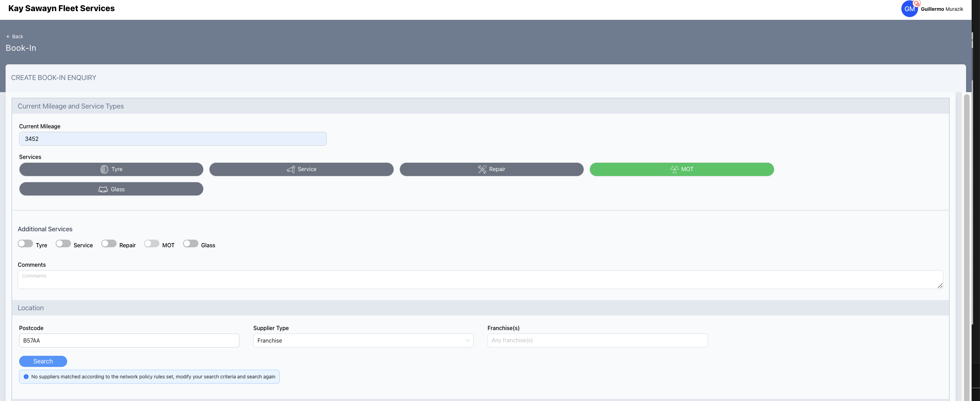This screenshot has height=401, width=980.
Task: Toggle the Tyre additional service switch
Action: (x=25, y=243)
